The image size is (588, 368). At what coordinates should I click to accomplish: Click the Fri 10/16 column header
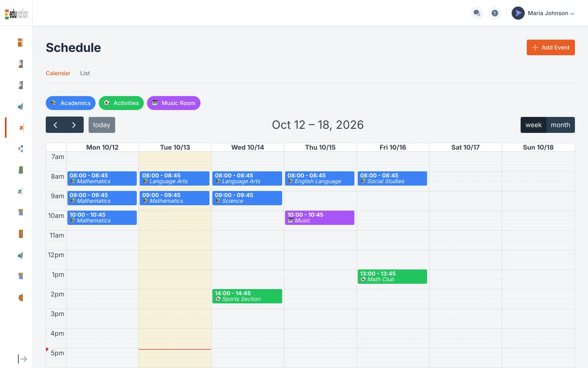(x=393, y=147)
